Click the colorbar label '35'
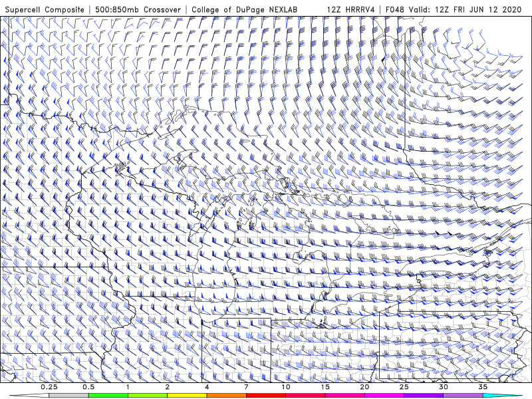 point(483,387)
